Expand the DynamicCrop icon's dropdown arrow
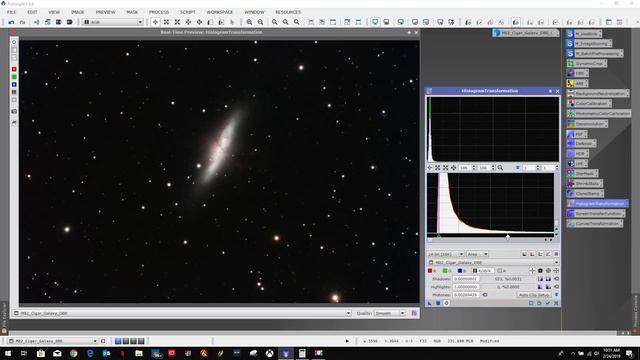 (604, 64)
